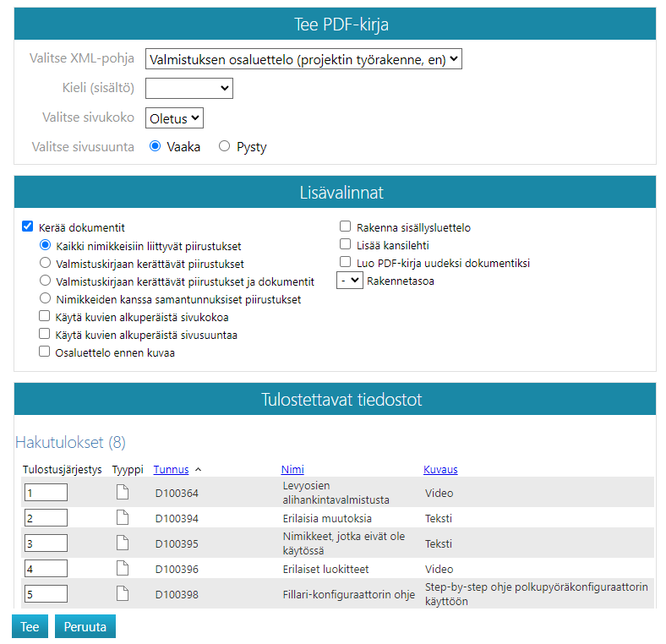Click the Peruuta cancel button
Viewport: 666px width, 644px height.
click(85, 626)
